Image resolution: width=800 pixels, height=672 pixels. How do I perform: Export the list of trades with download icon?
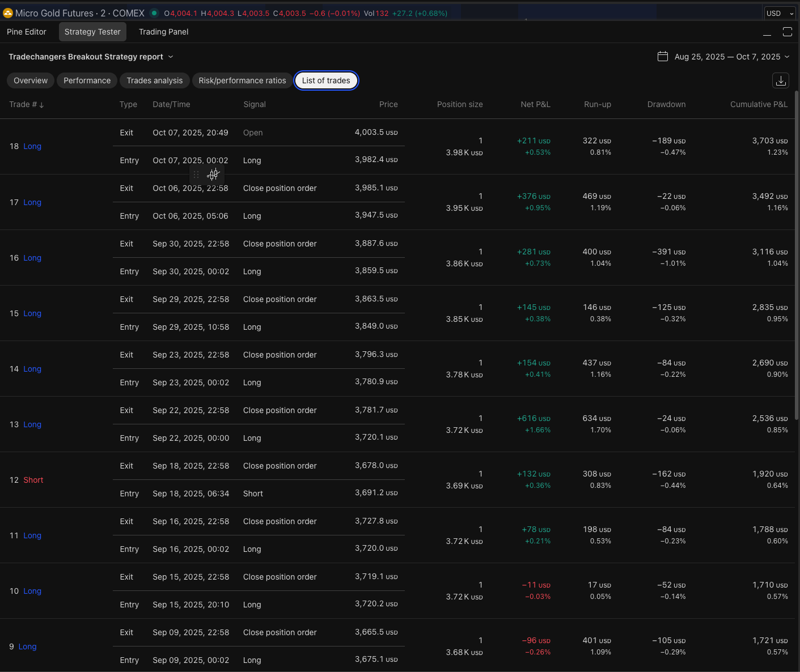[x=781, y=80]
